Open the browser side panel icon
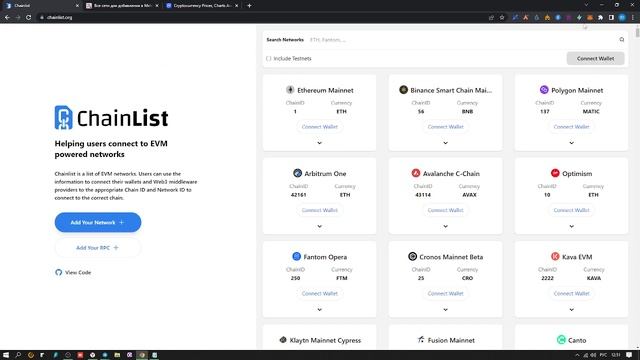The width and height of the screenshot is (640, 360). tap(611, 17)
